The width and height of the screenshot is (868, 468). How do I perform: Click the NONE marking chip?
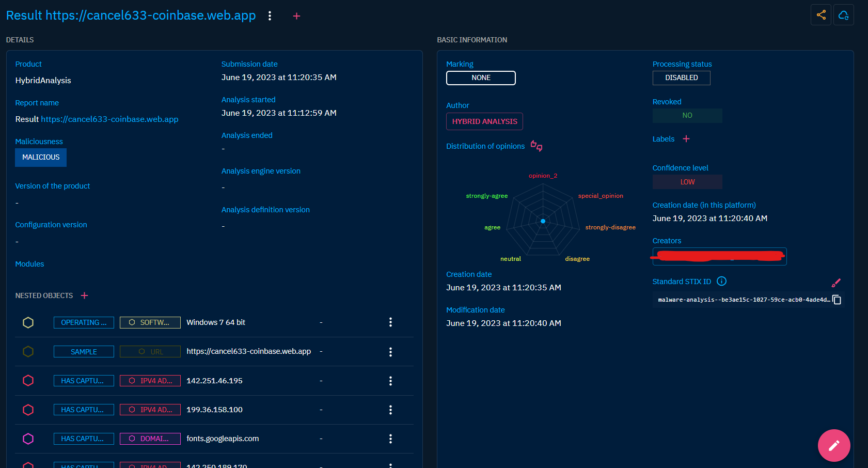(481, 78)
